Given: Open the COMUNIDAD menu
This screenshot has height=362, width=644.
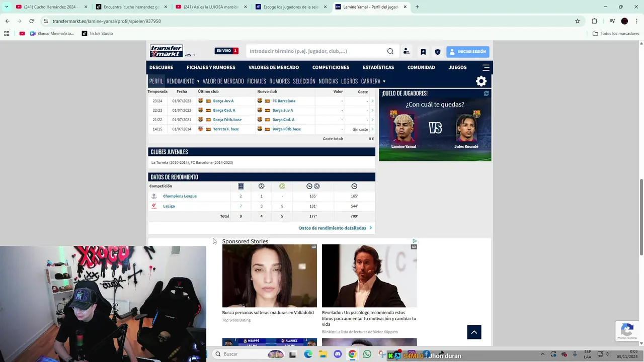Looking at the screenshot, I should [x=421, y=67].
